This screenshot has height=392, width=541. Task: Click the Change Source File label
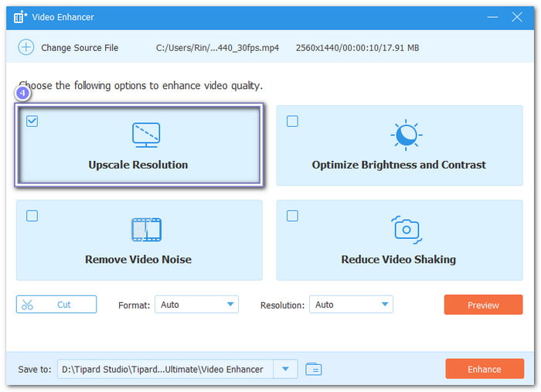click(80, 48)
